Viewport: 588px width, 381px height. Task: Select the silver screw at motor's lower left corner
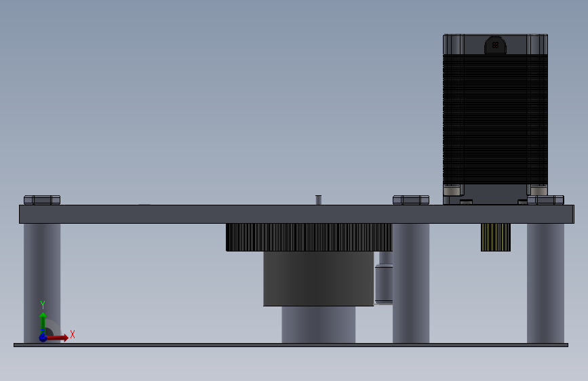coord(452,190)
